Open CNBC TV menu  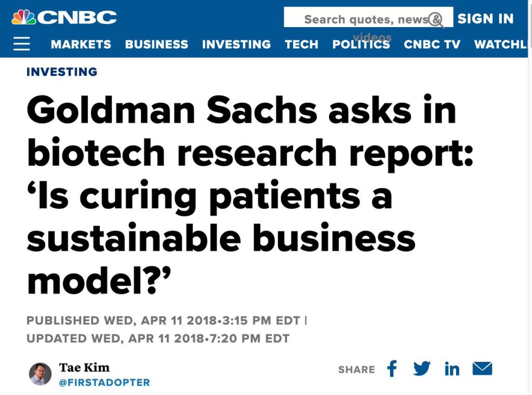click(x=432, y=44)
